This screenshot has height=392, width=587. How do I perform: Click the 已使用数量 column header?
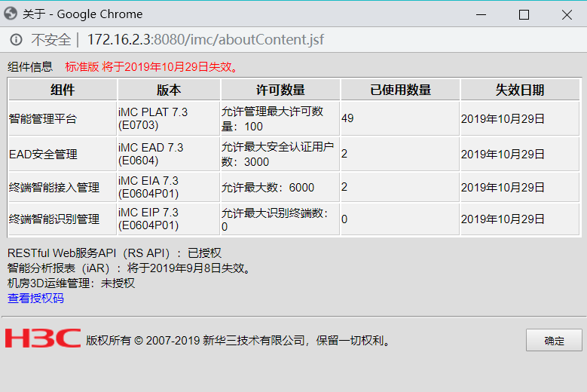(x=400, y=90)
